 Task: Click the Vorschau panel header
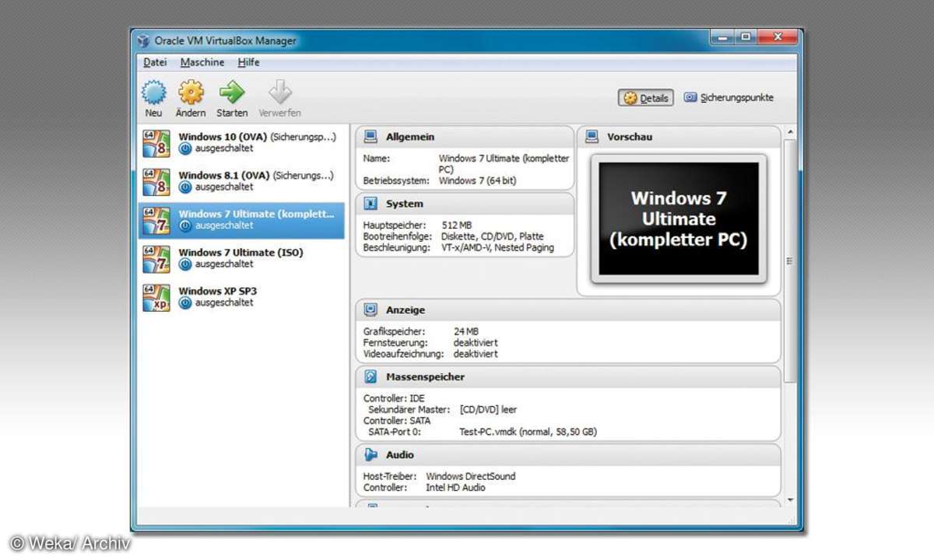coord(679,137)
